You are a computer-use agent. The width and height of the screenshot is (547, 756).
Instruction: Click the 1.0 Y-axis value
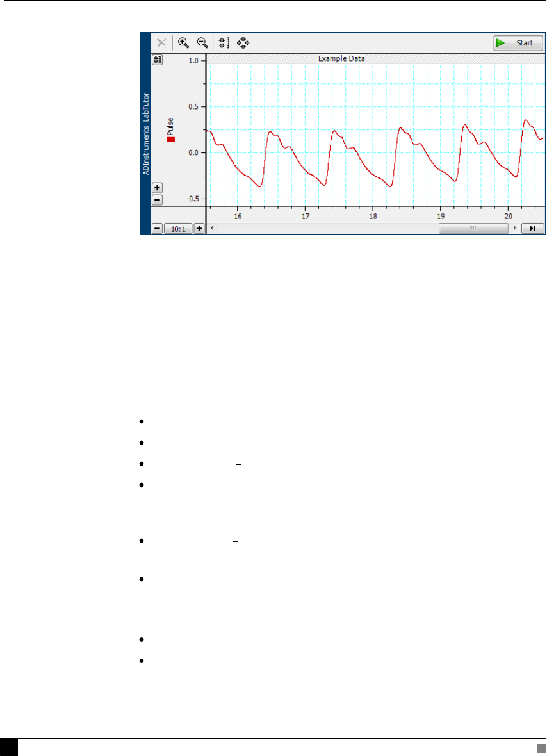click(x=193, y=61)
